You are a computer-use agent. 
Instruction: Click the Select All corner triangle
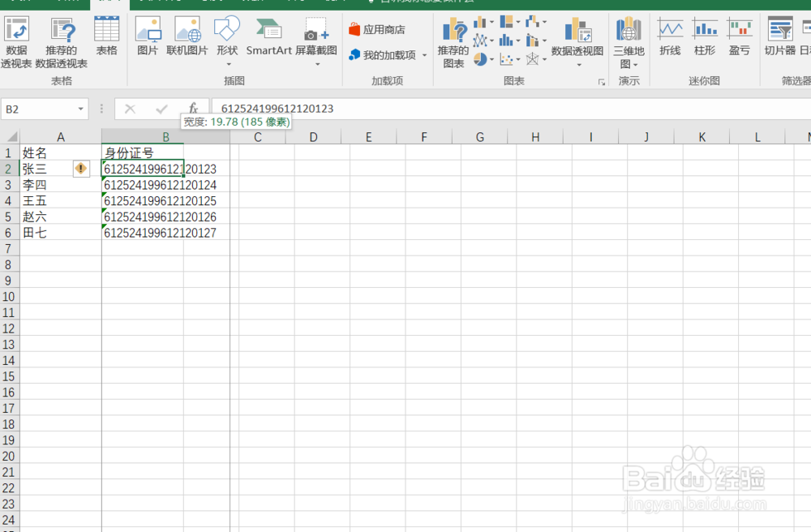(x=11, y=137)
